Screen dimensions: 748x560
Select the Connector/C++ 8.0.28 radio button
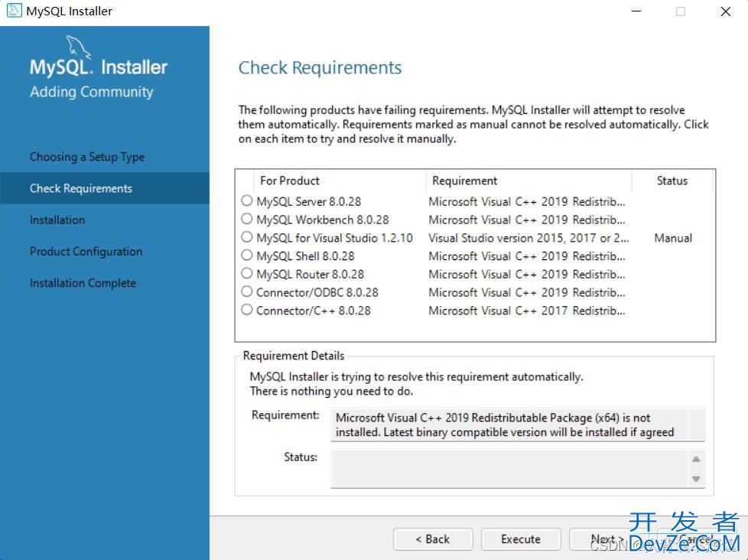[x=246, y=310]
